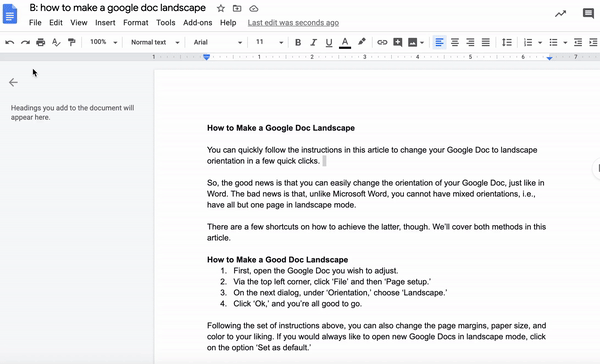This screenshot has height=364, width=600.
Task: Set right alignment
Action: pyautogui.click(x=470, y=42)
